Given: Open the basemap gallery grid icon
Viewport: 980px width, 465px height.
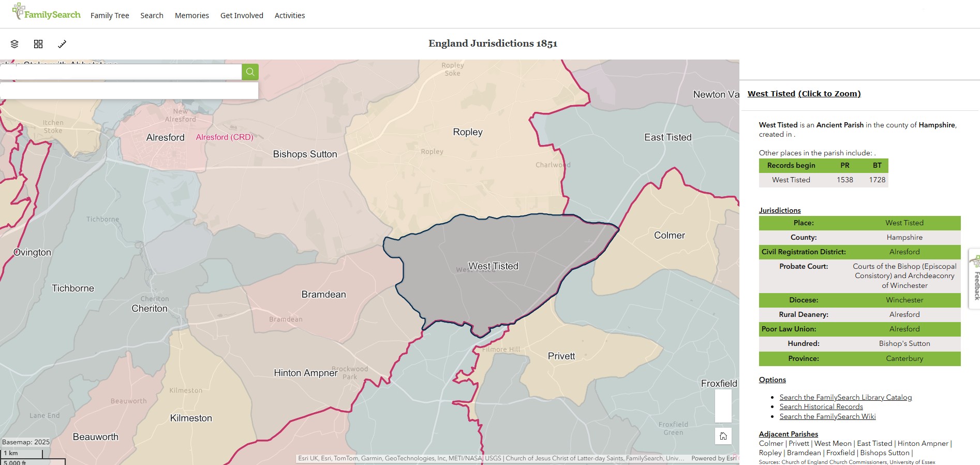Looking at the screenshot, I should coord(38,44).
